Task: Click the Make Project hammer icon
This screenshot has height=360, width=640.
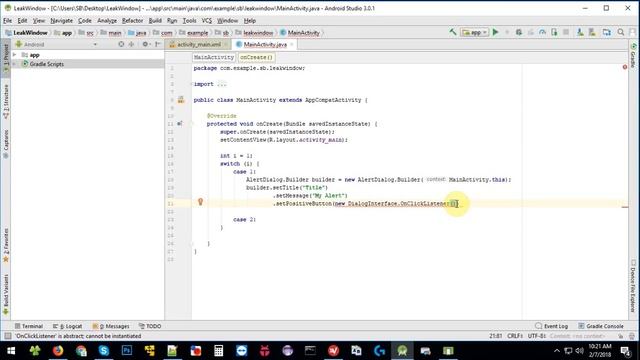Action: pyautogui.click(x=453, y=32)
